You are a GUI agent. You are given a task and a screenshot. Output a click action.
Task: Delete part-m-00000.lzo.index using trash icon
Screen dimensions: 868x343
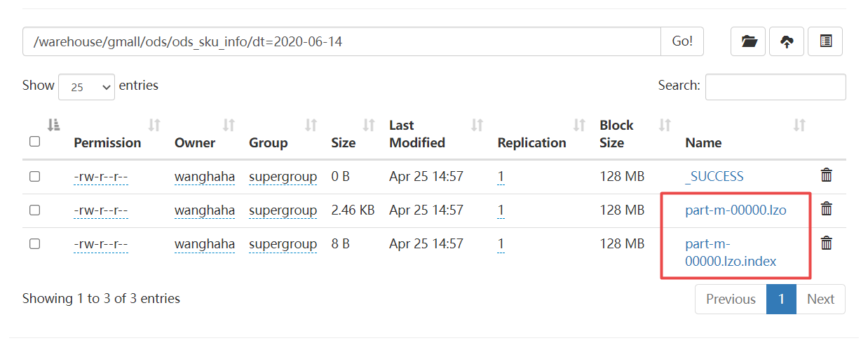[x=827, y=243]
